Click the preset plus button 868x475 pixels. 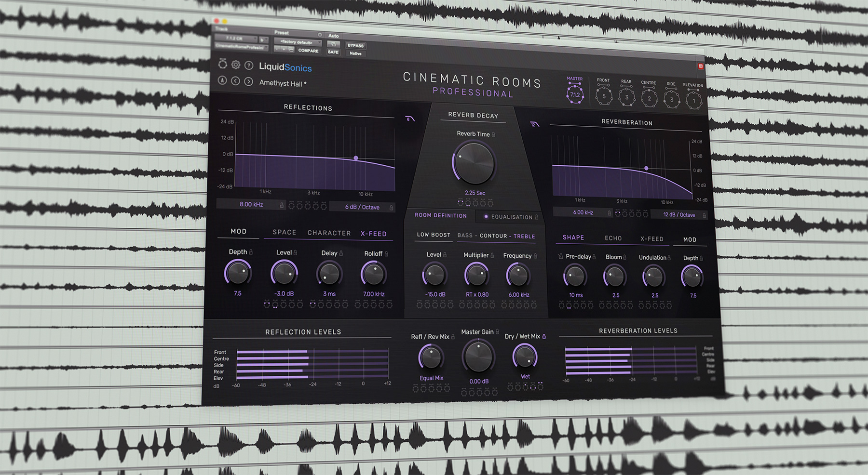284,49
